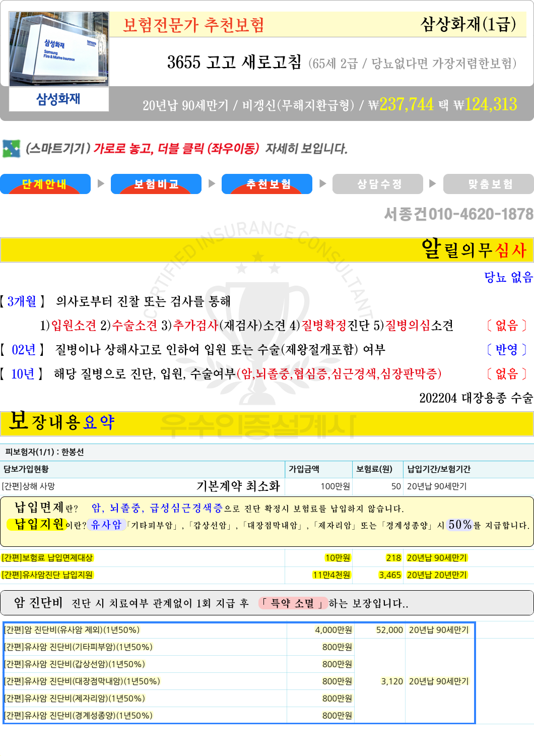
Task: Click the 없음 answer on the 입원소견 line
Action: tap(507, 326)
